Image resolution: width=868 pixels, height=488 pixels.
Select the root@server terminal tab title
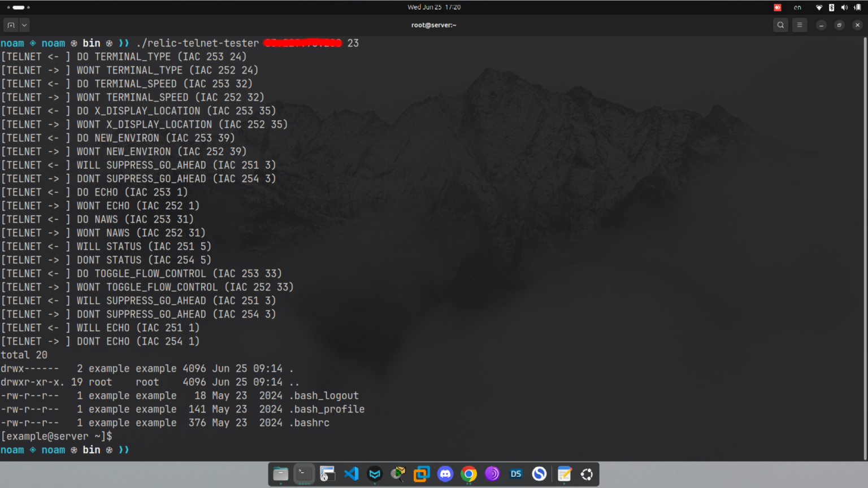(x=434, y=25)
